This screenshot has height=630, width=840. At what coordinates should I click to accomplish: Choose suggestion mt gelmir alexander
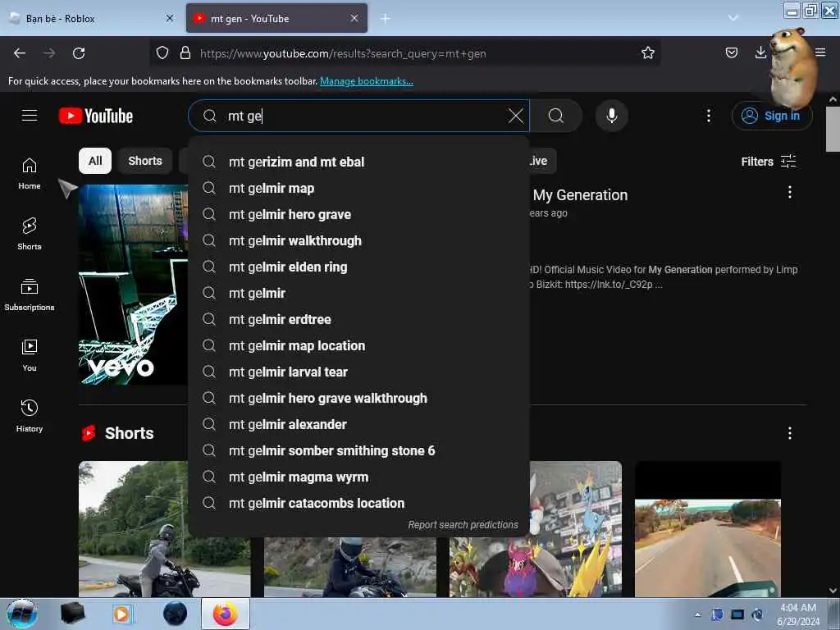359,424
